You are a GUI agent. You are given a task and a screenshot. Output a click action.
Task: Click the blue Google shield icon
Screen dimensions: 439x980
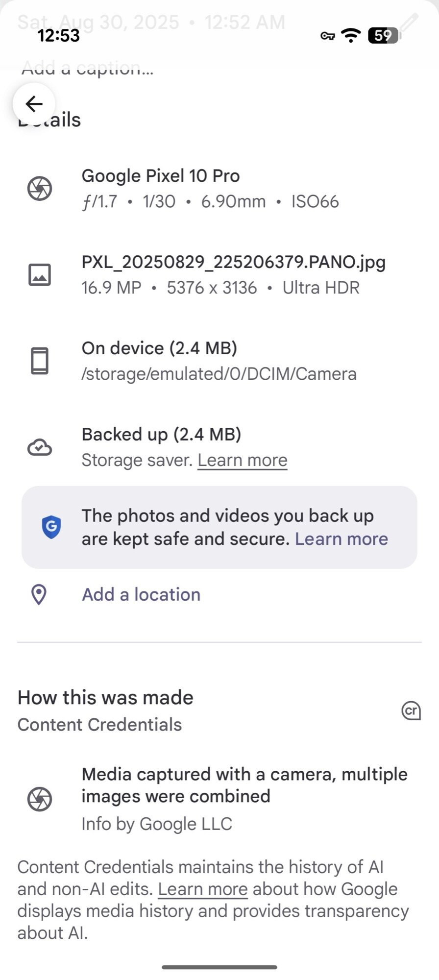51,527
